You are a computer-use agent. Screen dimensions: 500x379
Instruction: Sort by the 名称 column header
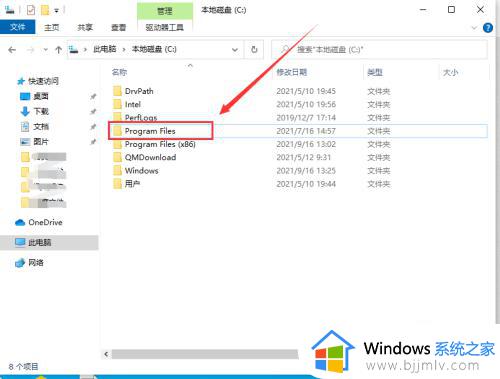point(119,72)
